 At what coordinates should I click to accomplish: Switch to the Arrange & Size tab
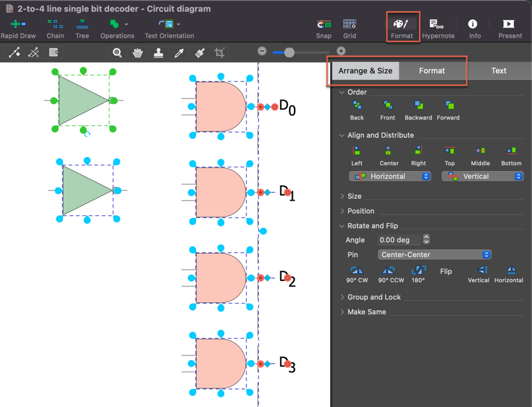[365, 71]
